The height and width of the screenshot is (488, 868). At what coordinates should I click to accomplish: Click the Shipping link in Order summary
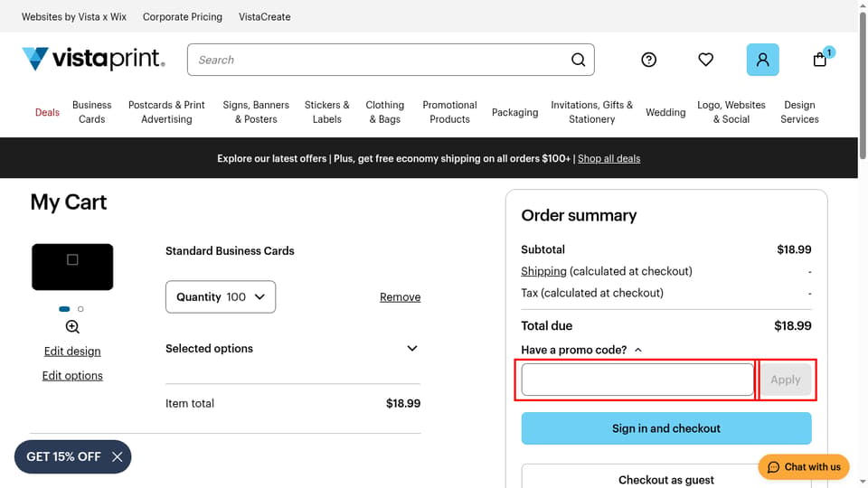[543, 271]
